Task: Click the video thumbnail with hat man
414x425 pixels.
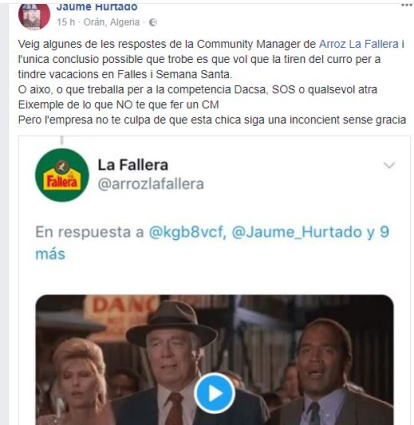Action: (x=214, y=360)
